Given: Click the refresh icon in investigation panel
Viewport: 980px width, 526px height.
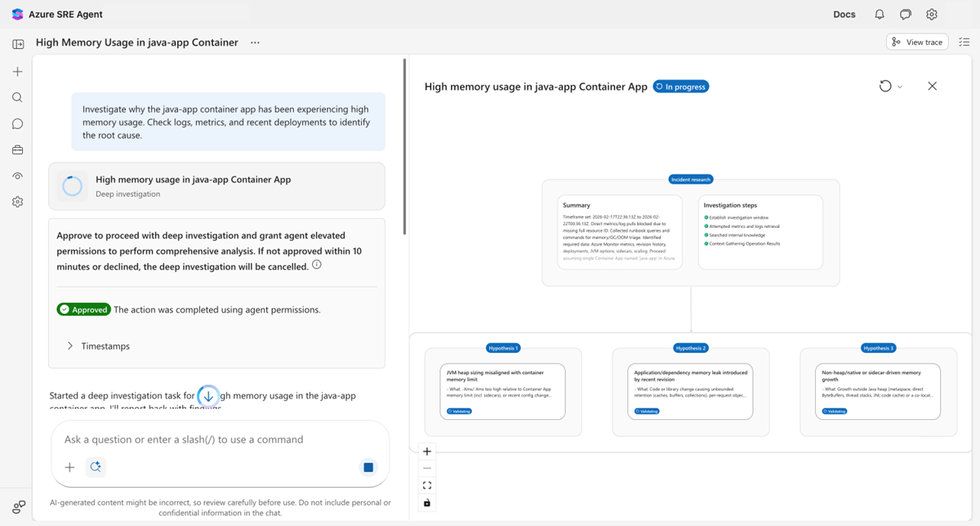Looking at the screenshot, I should coord(885,87).
